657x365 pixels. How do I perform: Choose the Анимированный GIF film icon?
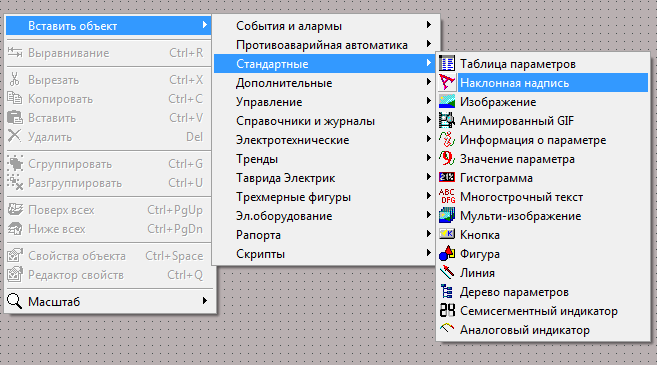click(x=447, y=121)
